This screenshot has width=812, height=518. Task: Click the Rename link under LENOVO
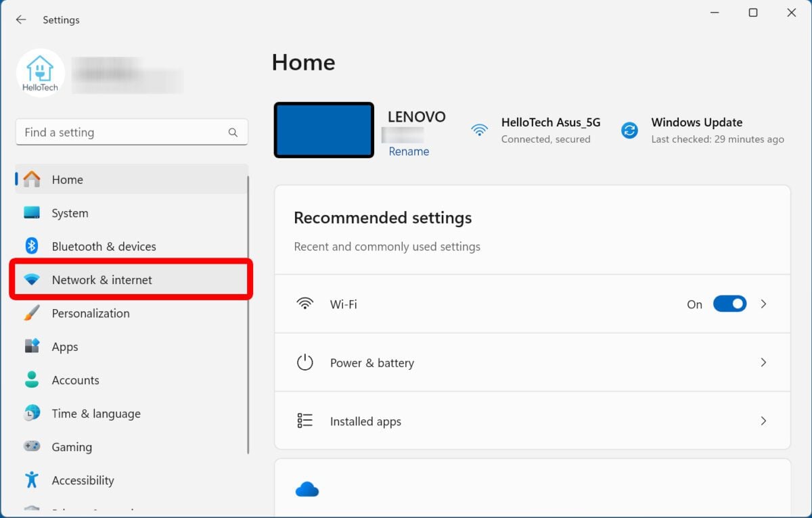click(409, 151)
